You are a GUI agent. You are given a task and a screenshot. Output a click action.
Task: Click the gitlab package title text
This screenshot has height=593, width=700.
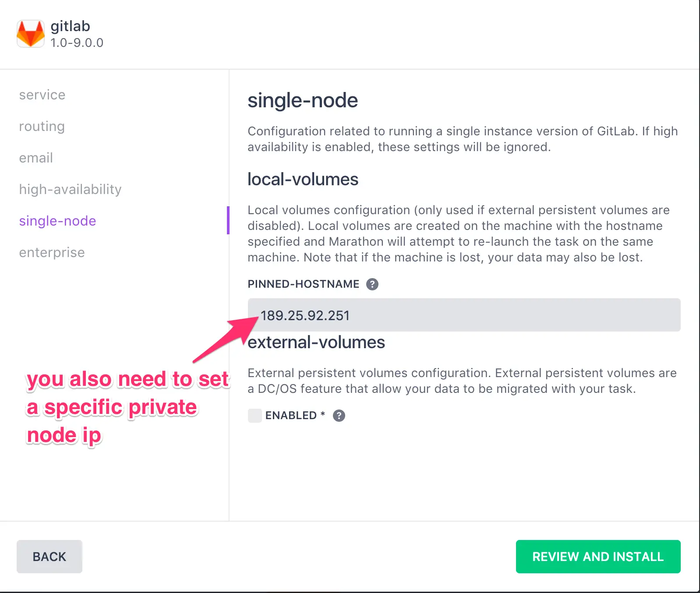coord(71,26)
